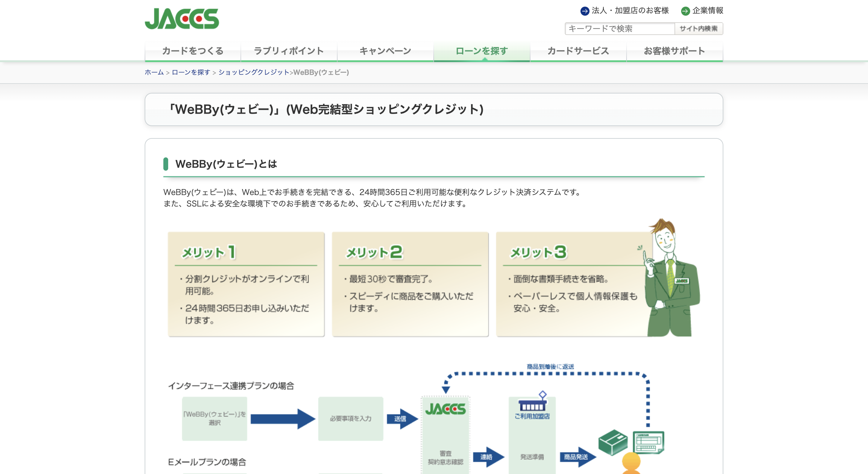Viewport: 868px width, 474px height.
Task: Click the 分割クレジットがオンラインで利用可能 text
Action: [247, 285]
